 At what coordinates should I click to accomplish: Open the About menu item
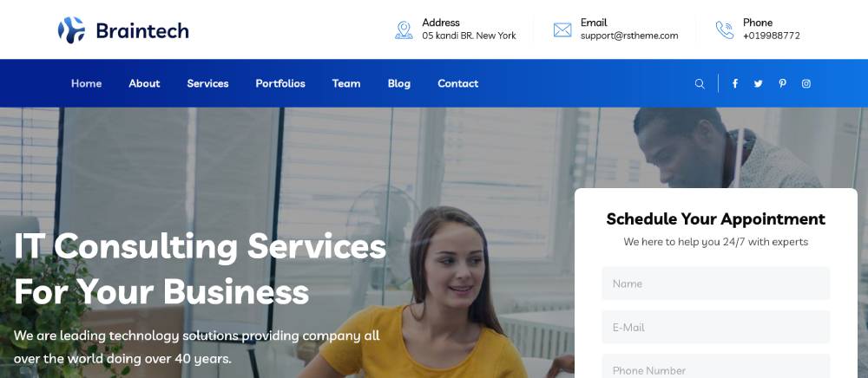144,83
